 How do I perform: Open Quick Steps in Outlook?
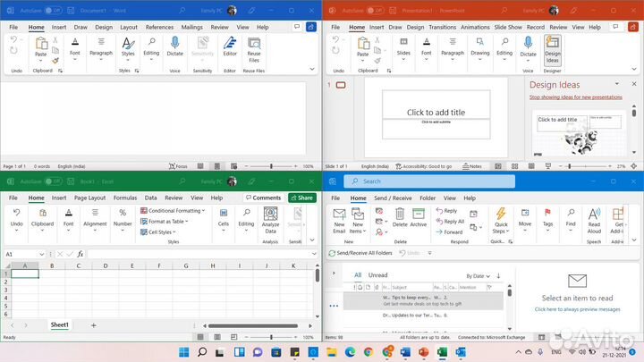coord(501,221)
